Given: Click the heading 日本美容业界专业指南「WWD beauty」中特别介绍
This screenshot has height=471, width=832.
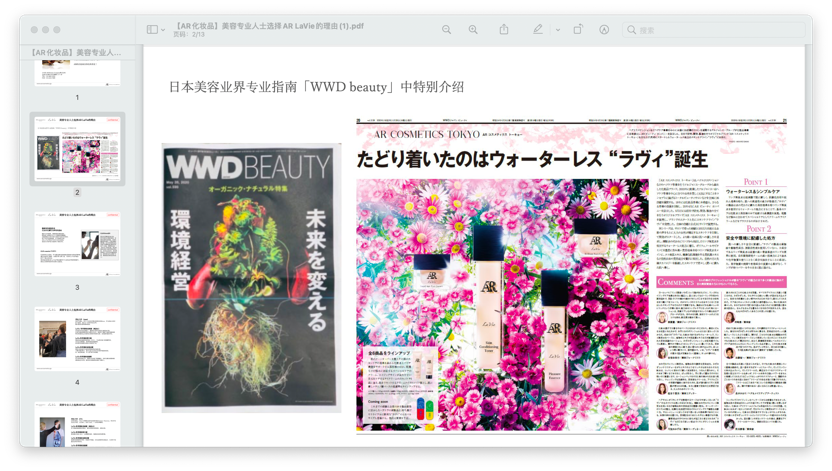Looking at the screenshot, I should (x=316, y=86).
